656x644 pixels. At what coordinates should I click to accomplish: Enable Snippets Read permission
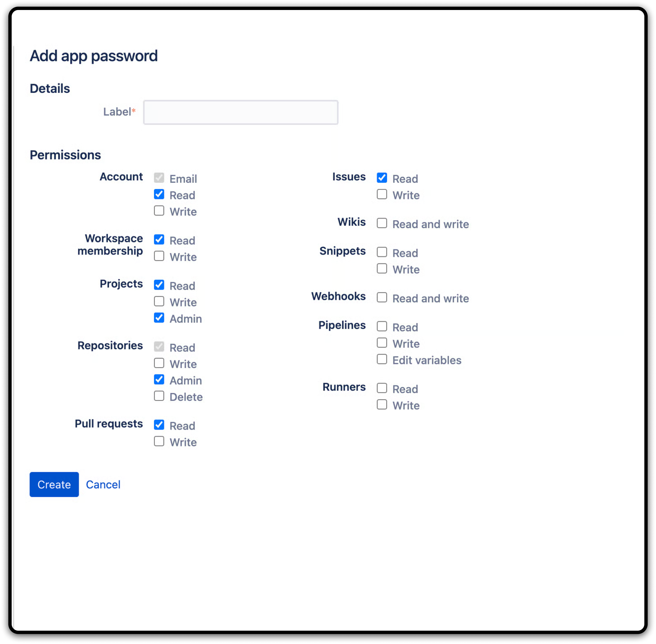[382, 252]
